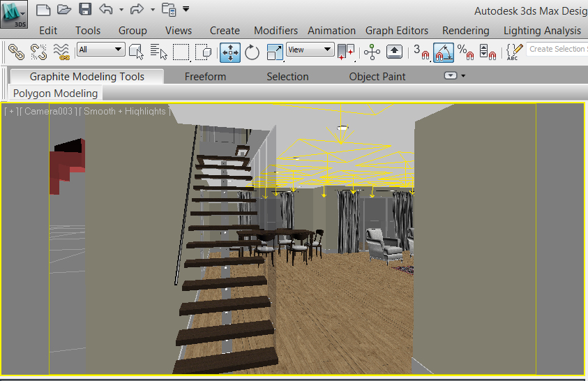The image size is (588, 381).
Task: Toggle 3D Snaps
Action: pyautogui.click(x=421, y=52)
